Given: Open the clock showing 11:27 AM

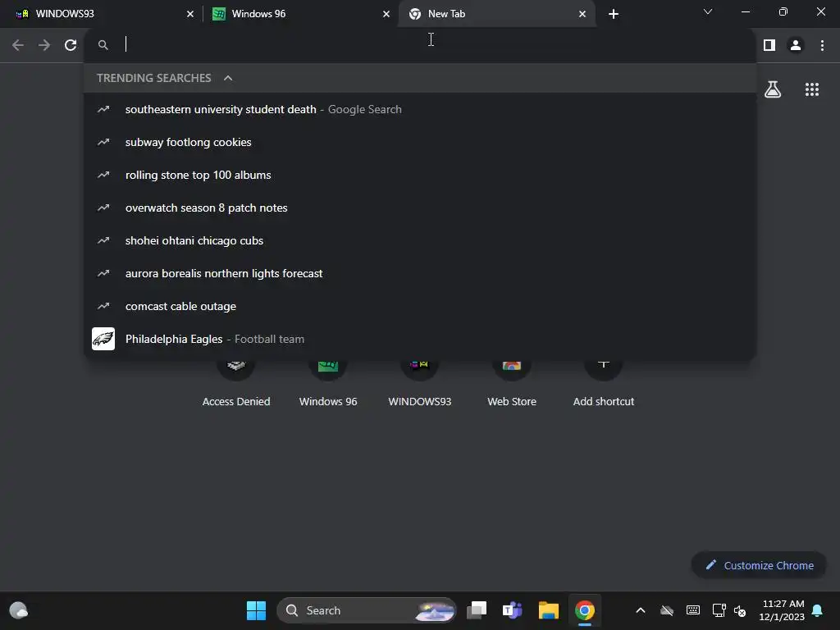Looking at the screenshot, I should coord(782,610).
